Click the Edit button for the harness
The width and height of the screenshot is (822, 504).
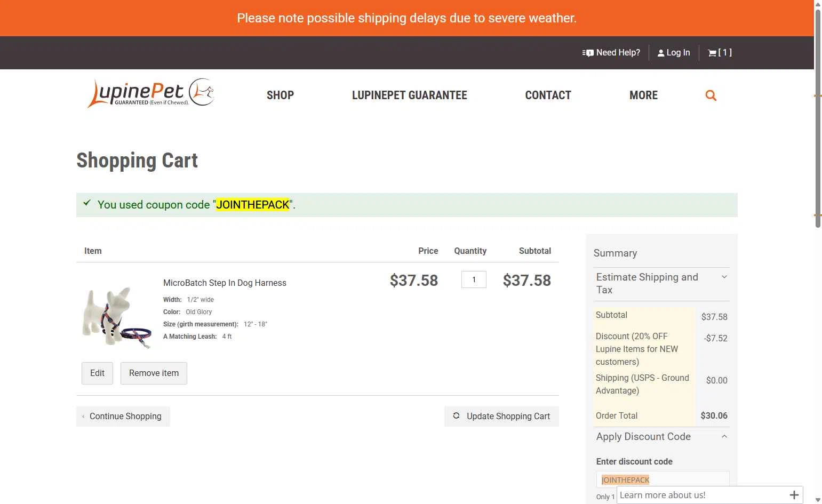coord(97,373)
